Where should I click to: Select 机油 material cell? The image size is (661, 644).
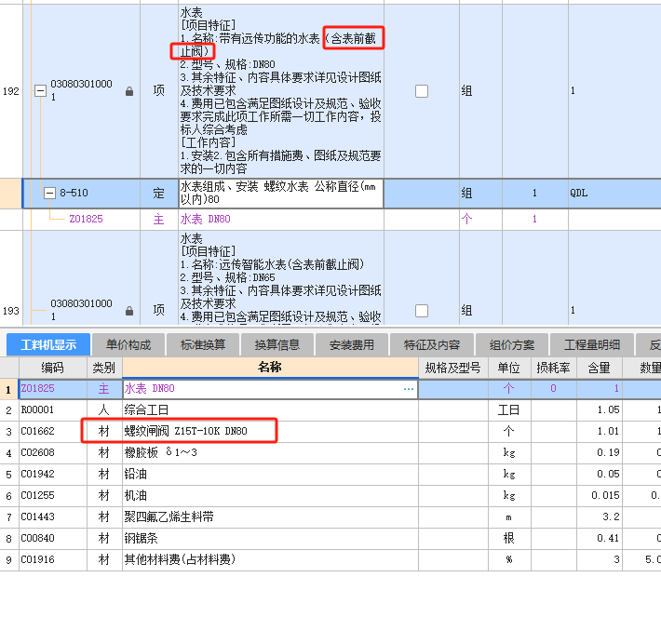click(x=270, y=496)
